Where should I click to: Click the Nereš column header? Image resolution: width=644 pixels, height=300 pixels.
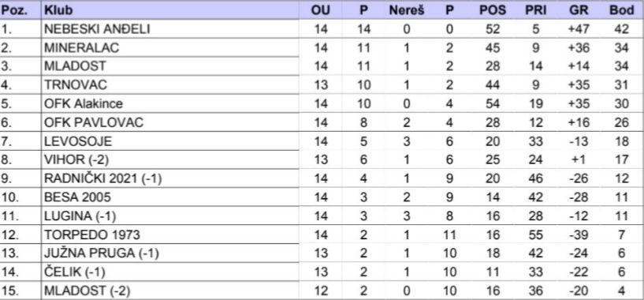coord(406,10)
